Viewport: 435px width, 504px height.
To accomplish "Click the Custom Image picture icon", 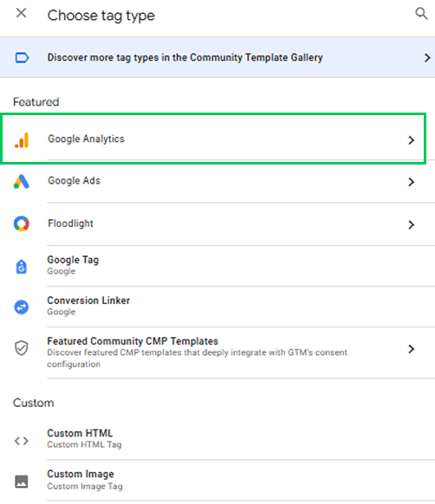I will pos(22,481).
